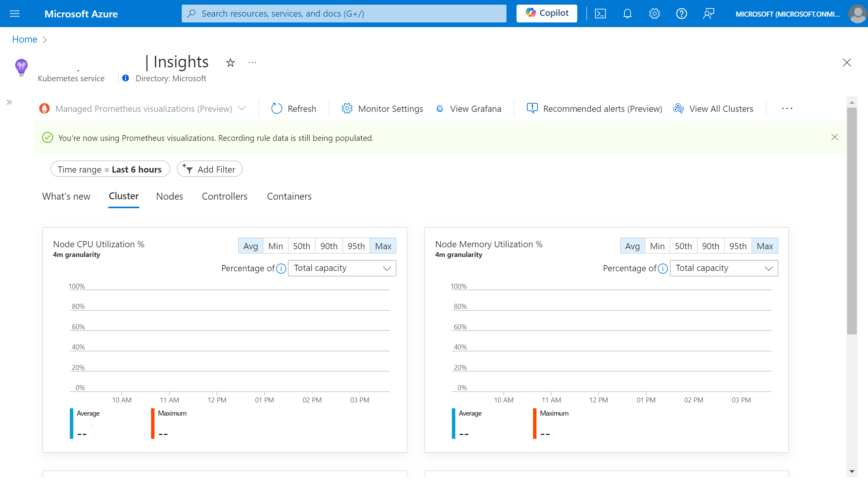Select the 95th percentile CPU toggle

click(356, 246)
